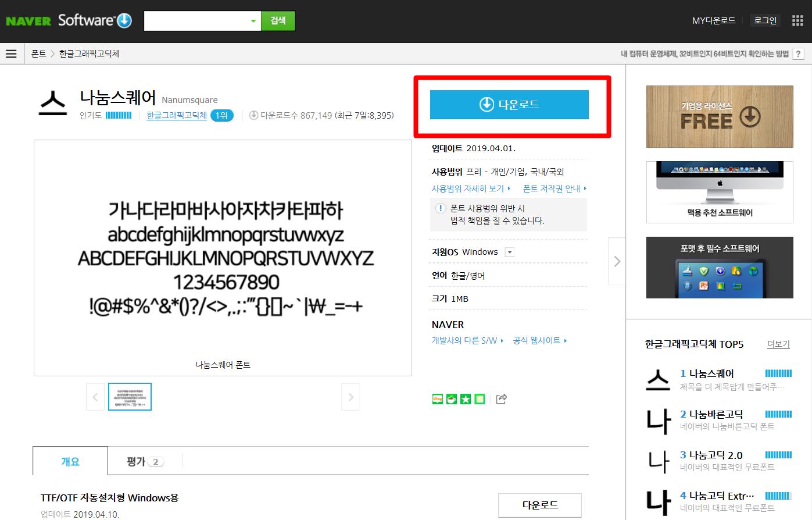
Task: Open 더보기 link in TOP5 section
Action: click(778, 344)
